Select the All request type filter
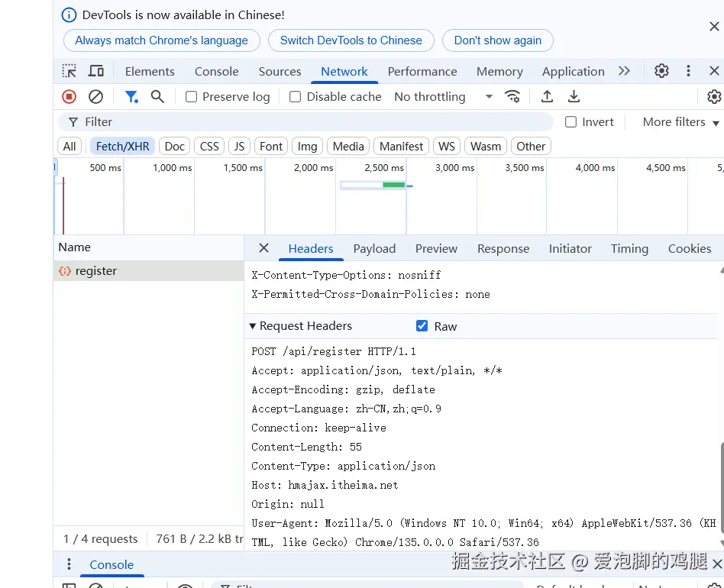724x588 pixels. (69, 147)
